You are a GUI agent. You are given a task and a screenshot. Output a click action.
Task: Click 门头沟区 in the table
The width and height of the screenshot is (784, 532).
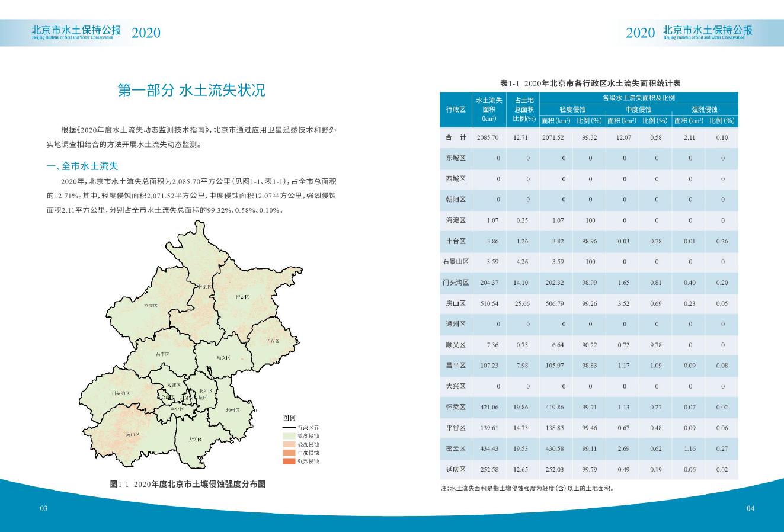click(456, 283)
